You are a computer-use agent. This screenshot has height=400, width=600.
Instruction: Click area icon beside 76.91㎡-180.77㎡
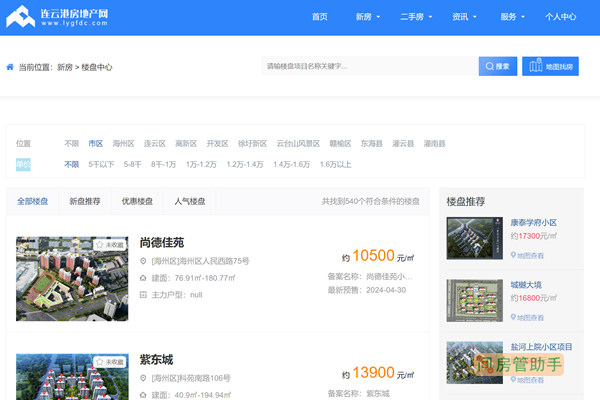click(143, 278)
